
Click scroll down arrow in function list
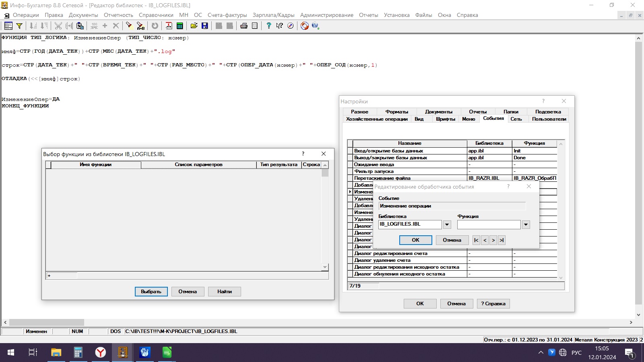click(325, 267)
